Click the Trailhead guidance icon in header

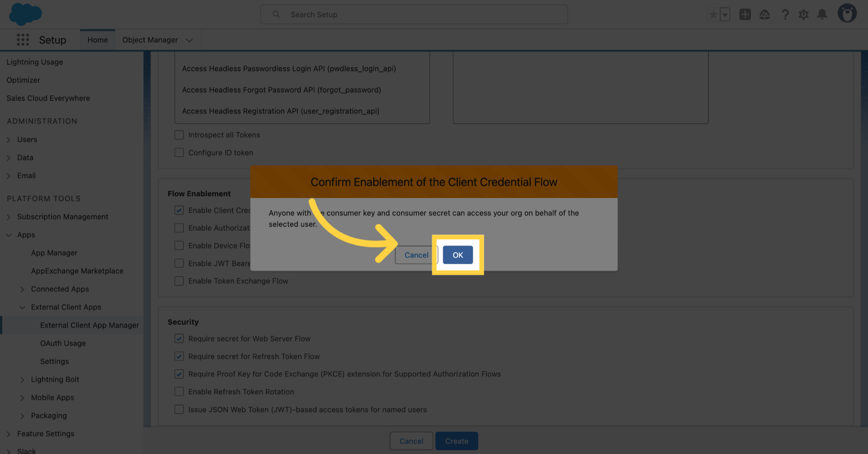click(x=764, y=14)
